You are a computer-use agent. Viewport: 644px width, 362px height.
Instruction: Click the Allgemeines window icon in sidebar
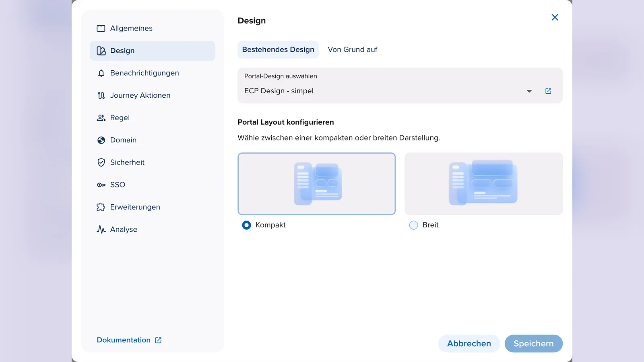(x=101, y=29)
